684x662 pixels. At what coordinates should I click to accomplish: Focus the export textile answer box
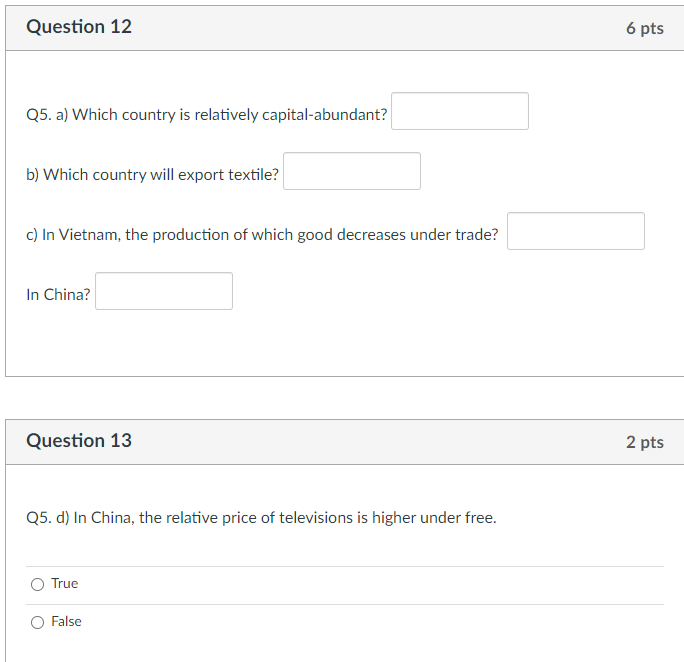coord(352,171)
